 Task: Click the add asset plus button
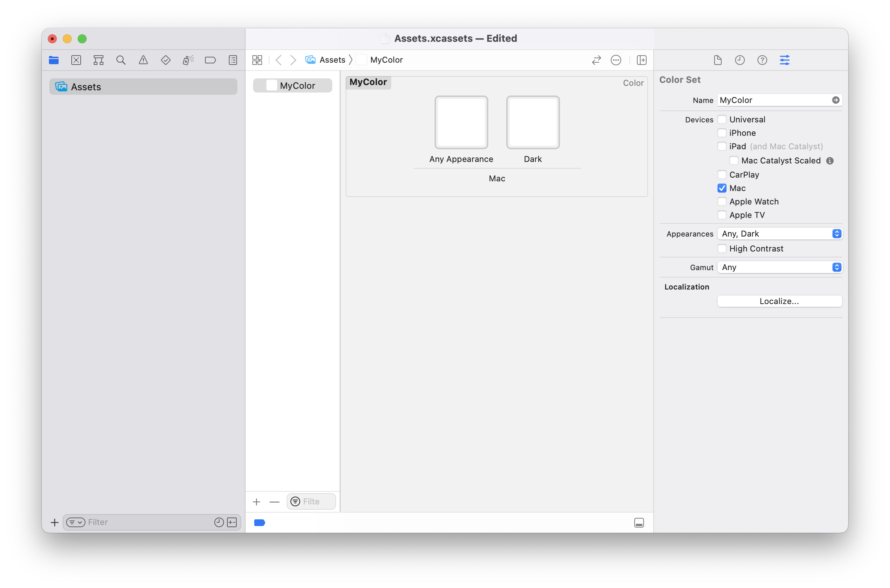pyautogui.click(x=256, y=501)
